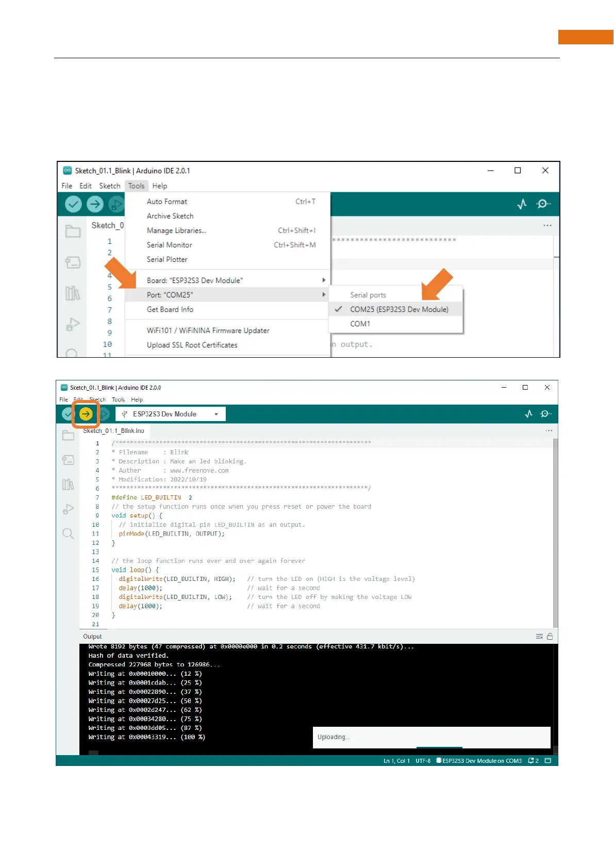Open Boards Manager icon in IDE 2.0.0 sidebar

click(68, 460)
